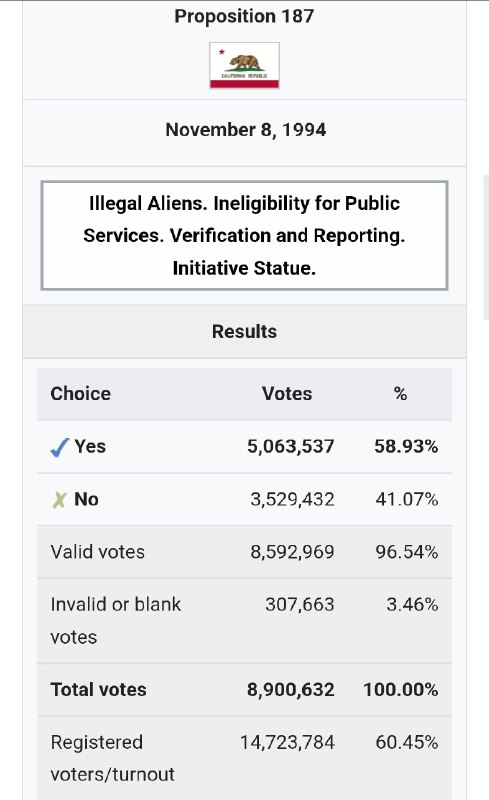Click the percent column header

point(400,394)
